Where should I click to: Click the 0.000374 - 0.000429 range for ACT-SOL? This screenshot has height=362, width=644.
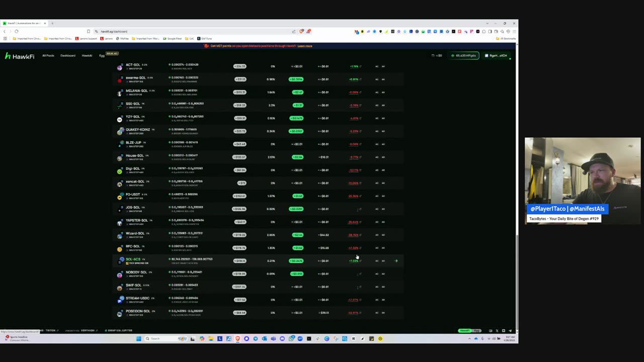click(x=184, y=65)
